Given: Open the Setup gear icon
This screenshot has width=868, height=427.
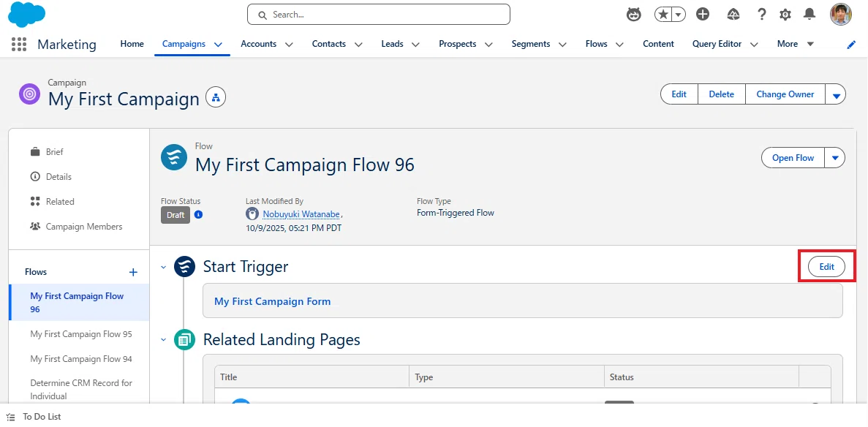Looking at the screenshot, I should click(785, 15).
